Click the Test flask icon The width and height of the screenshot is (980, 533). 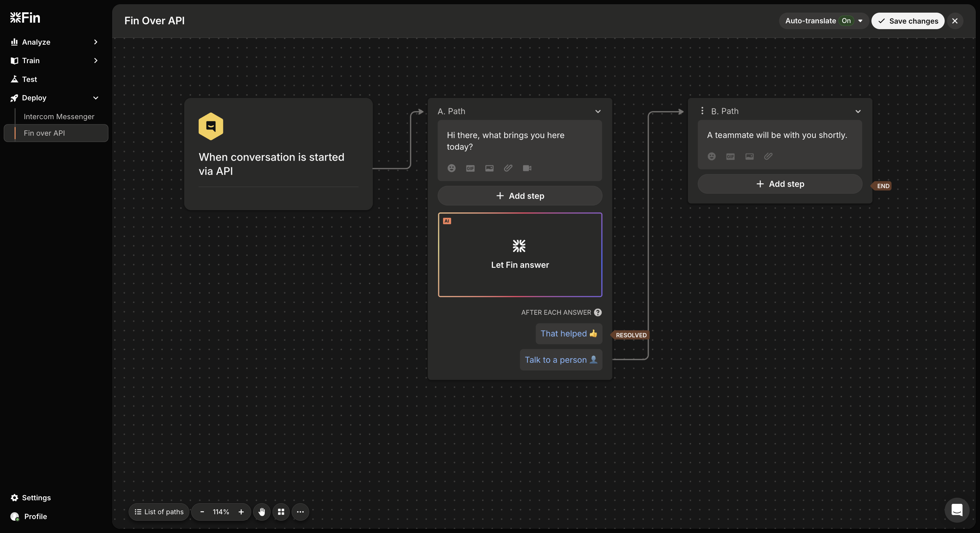pos(15,79)
